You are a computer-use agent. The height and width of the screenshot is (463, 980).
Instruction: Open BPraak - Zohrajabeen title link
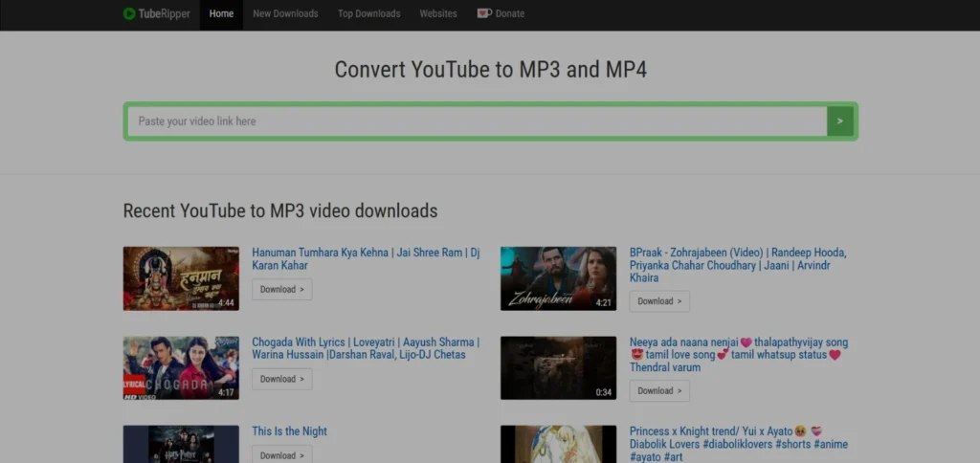(738, 265)
